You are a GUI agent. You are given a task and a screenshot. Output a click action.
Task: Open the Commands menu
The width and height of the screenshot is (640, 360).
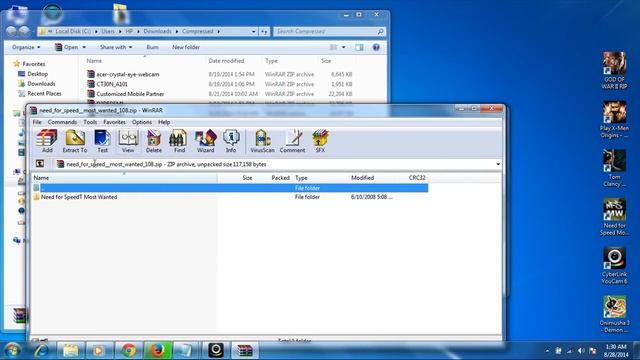tap(62, 122)
